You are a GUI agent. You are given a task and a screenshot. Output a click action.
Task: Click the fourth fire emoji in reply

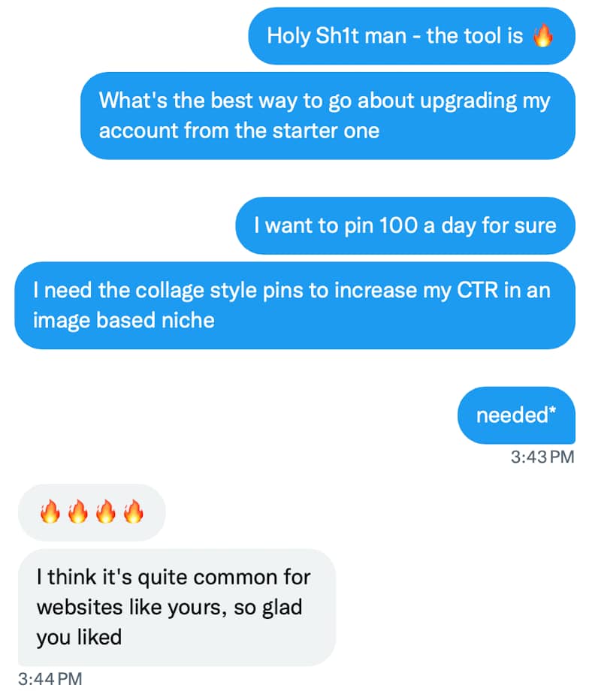[x=134, y=511]
